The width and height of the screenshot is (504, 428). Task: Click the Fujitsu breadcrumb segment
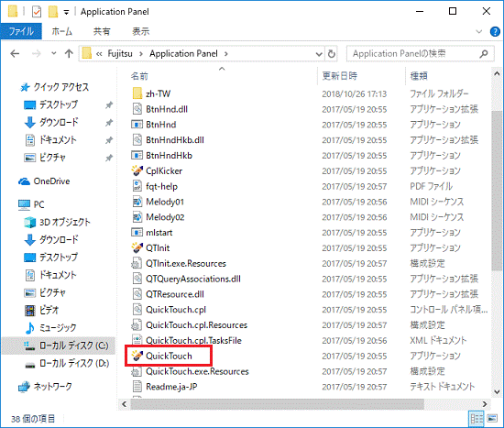point(120,54)
